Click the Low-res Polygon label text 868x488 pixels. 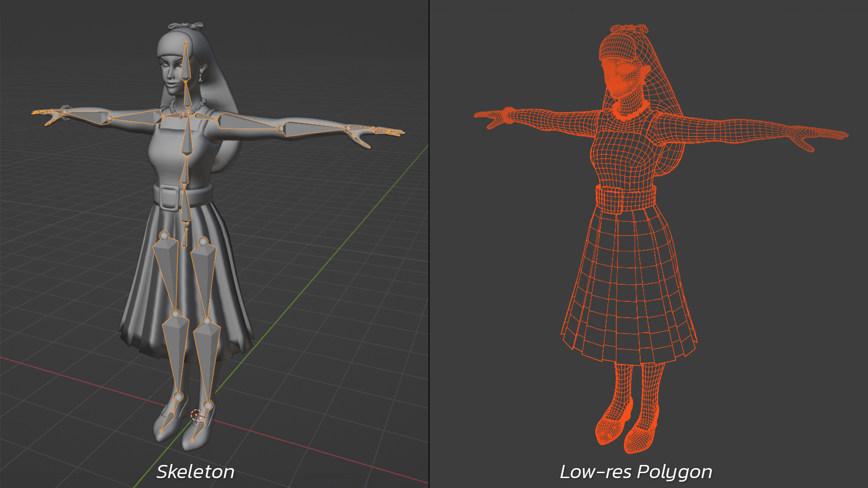pos(636,472)
